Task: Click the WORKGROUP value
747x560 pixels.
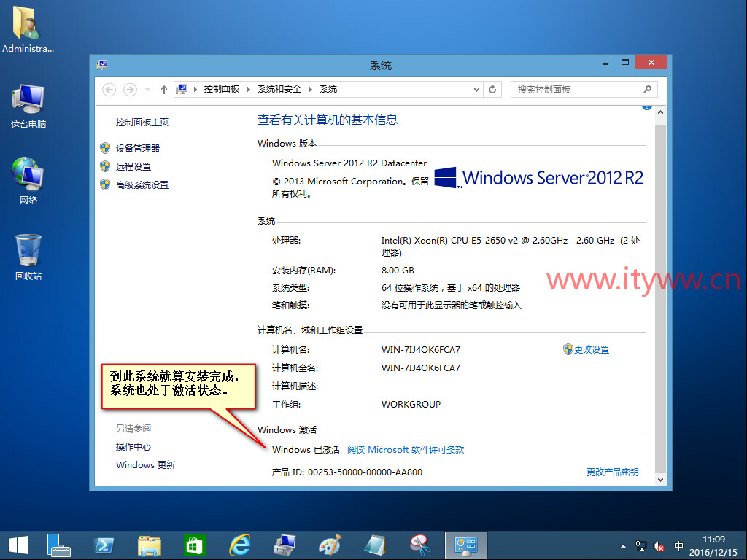Action: [x=411, y=404]
